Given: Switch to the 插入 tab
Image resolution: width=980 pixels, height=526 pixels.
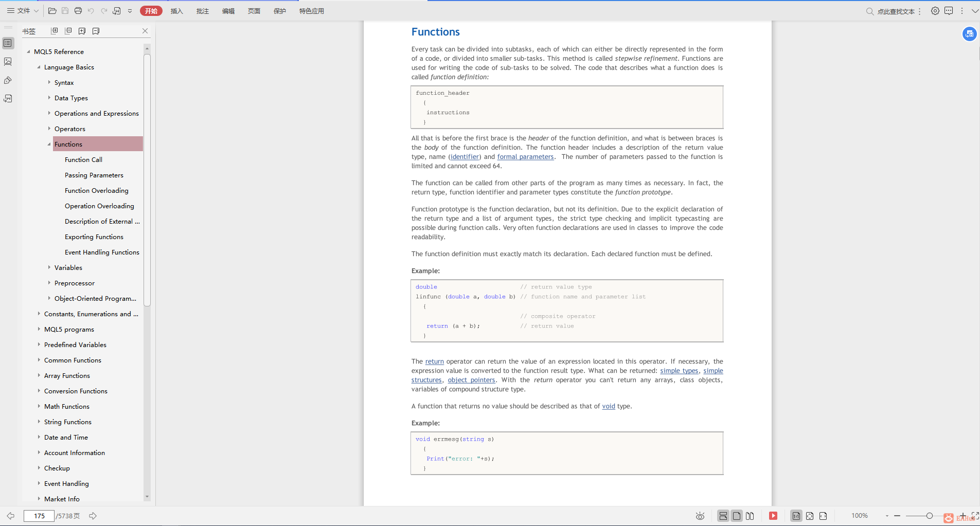Looking at the screenshot, I should [x=177, y=11].
